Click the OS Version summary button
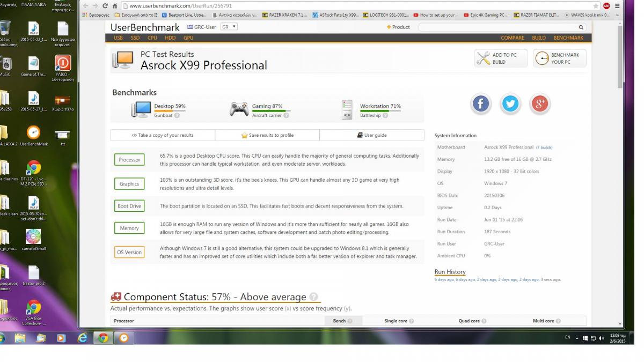Image resolution: width=644 pixels, height=362 pixels. point(129,252)
